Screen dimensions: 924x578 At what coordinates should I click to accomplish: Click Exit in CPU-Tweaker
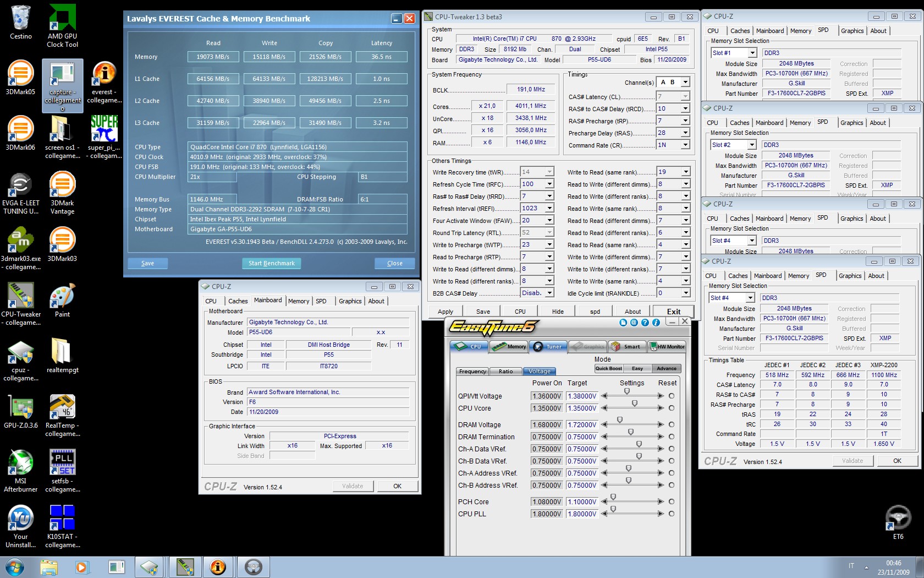(674, 312)
